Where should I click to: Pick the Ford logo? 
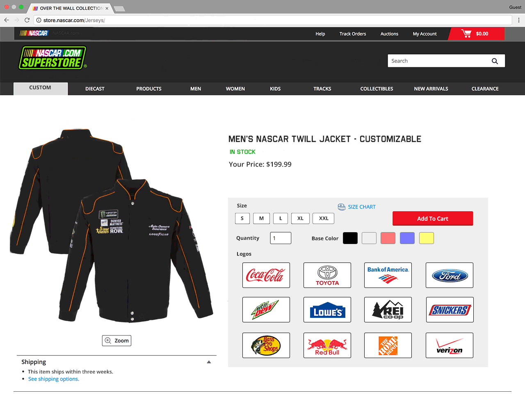450,275
